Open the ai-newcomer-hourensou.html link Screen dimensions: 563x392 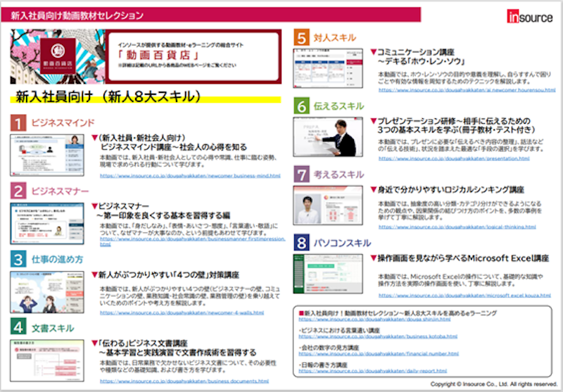467,90
